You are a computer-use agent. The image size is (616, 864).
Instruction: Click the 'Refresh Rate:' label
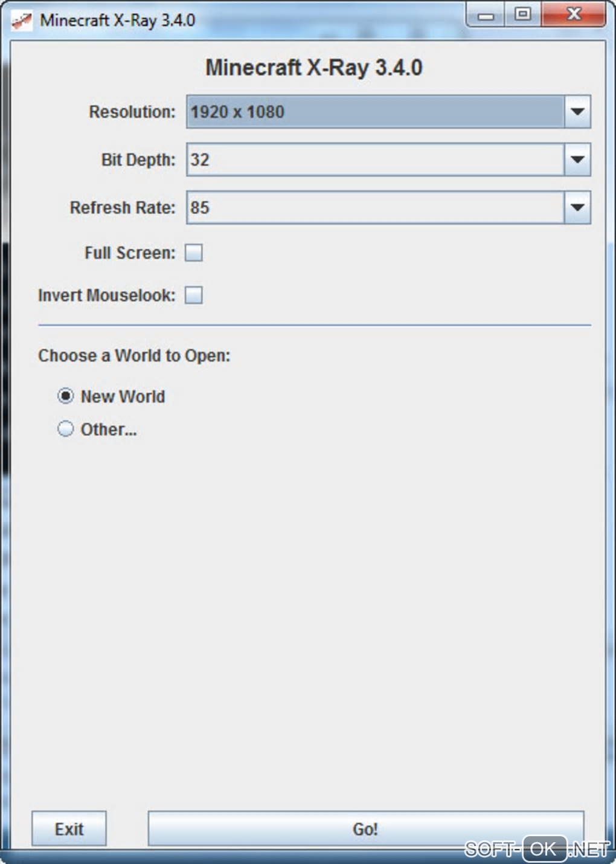point(123,207)
